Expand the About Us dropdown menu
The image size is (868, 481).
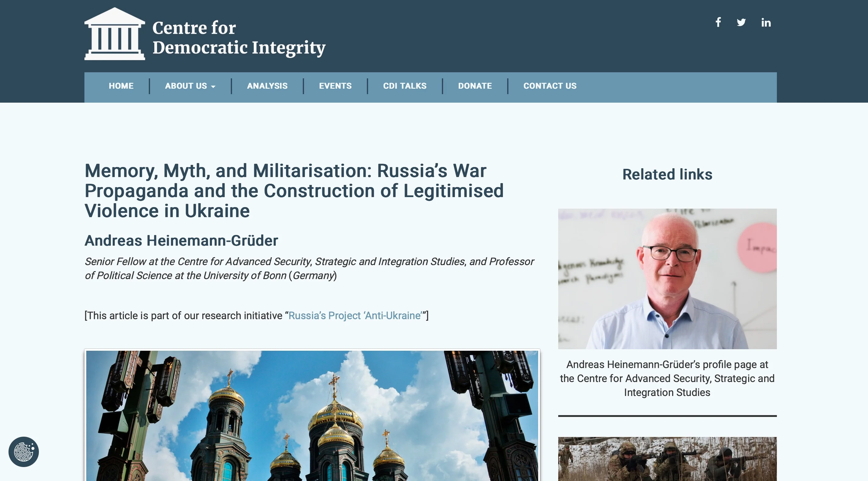click(x=190, y=86)
